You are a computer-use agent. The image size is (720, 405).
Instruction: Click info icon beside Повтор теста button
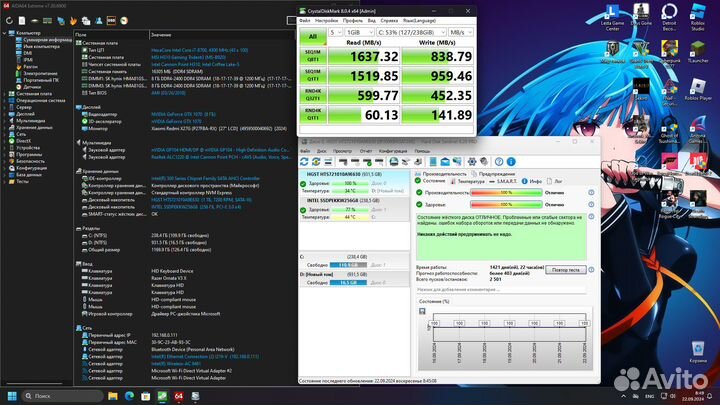tap(591, 270)
